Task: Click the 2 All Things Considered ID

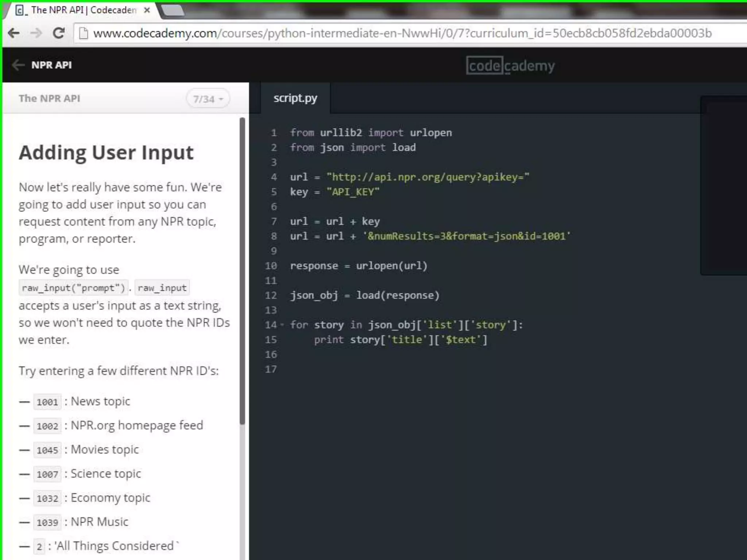Action: coord(39,546)
